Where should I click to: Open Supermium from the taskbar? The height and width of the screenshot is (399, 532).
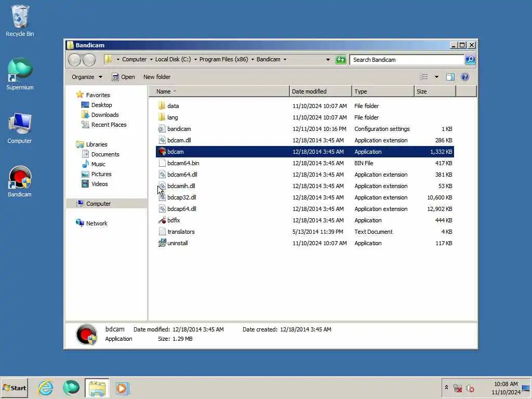(71, 388)
